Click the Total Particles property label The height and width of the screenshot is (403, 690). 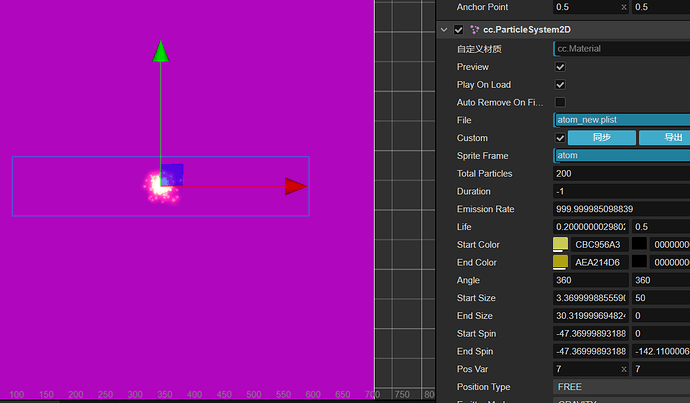[484, 173]
